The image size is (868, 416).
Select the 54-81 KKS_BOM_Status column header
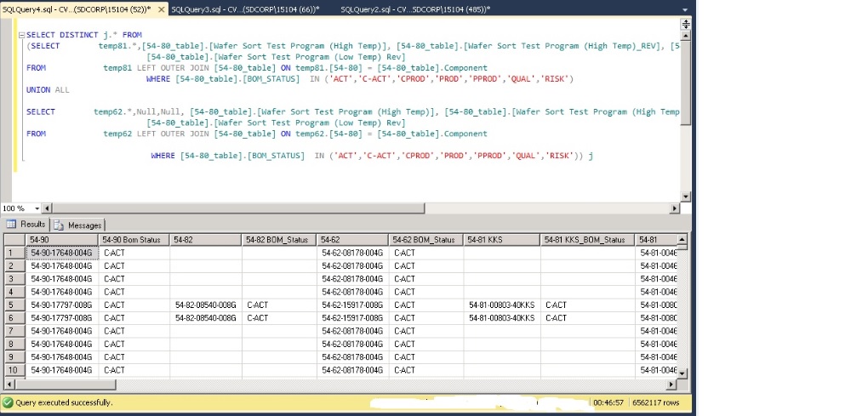pyautogui.click(x=588, y=240)
